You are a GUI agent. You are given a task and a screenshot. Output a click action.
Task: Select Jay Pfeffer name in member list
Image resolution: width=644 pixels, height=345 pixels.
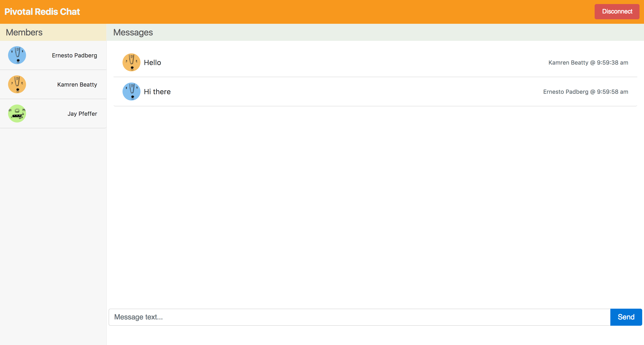tap(82, 114)
